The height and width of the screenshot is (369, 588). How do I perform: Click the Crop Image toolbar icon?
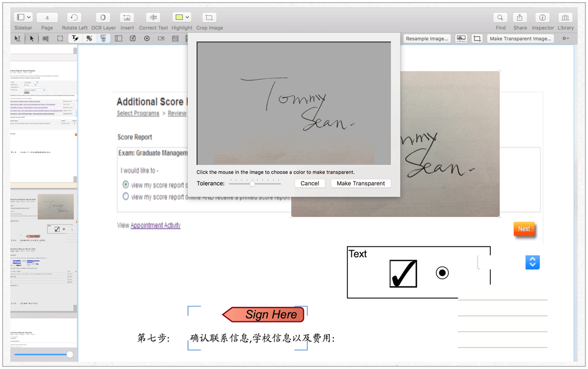point(209,18)
